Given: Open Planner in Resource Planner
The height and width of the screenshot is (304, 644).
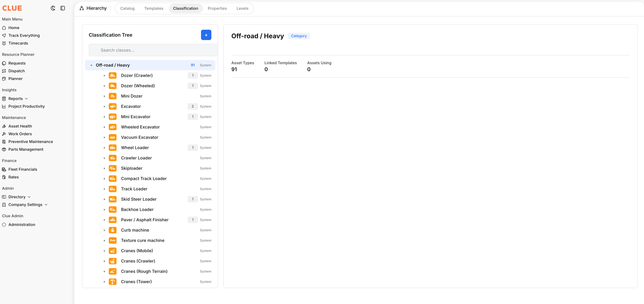Looking at the screenshot, I should pyautogui.click(x=15, y=78).
